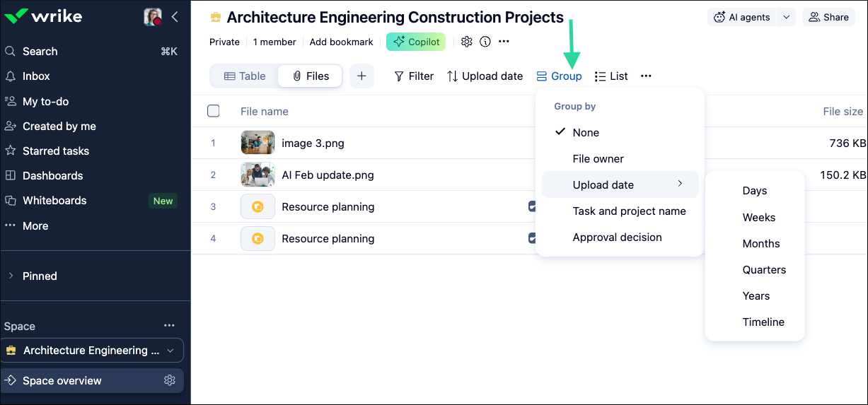This screenshot has width=868, height=405.
Task: Tick the select all files checkbox
Action: [x=214, y=111]
